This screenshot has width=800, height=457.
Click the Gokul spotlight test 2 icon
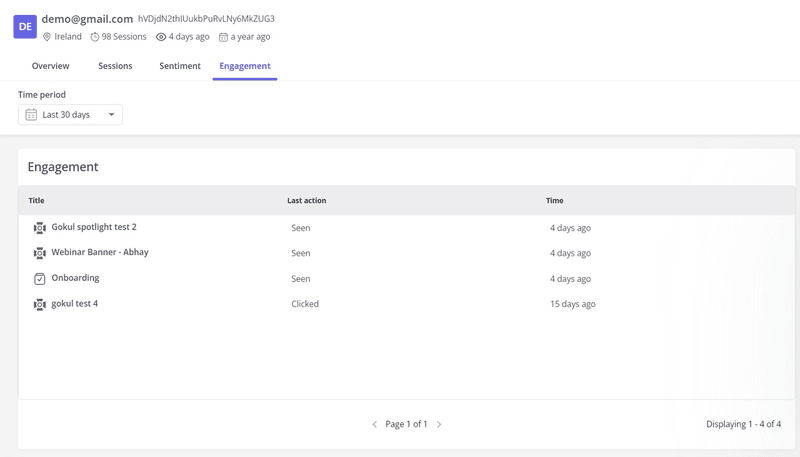[x=40, y=228]
